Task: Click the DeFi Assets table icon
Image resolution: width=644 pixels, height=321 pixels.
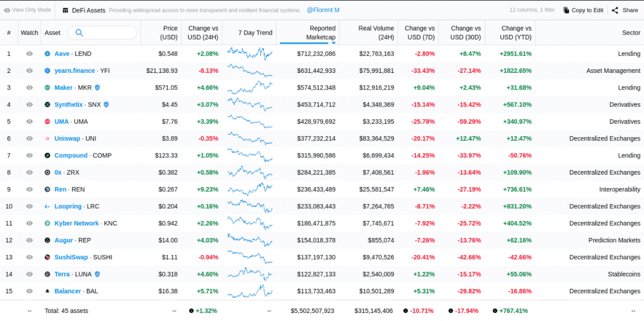Action: [65, 10]
